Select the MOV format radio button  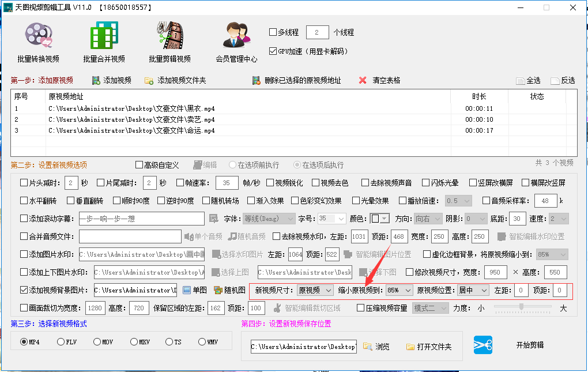(97, 341)
